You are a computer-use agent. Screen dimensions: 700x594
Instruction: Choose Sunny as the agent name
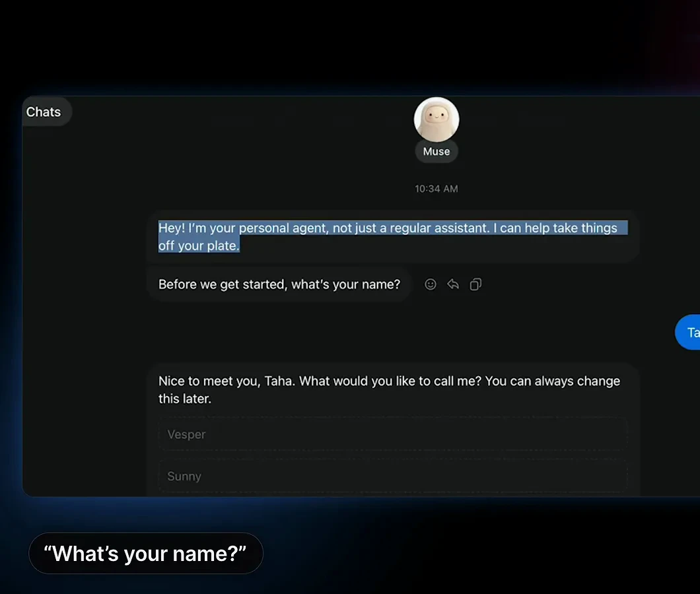(392, 476)
